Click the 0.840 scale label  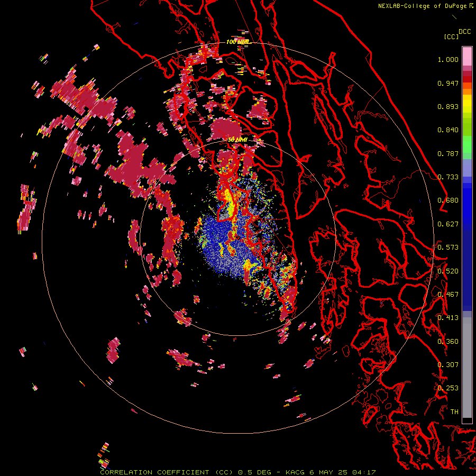(x=448, y=130)
